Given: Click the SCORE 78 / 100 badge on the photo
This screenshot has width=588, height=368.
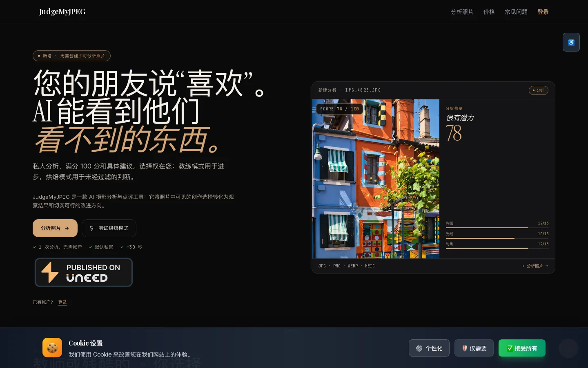Looking at the screenshot, I should click(x=339, y=109).
